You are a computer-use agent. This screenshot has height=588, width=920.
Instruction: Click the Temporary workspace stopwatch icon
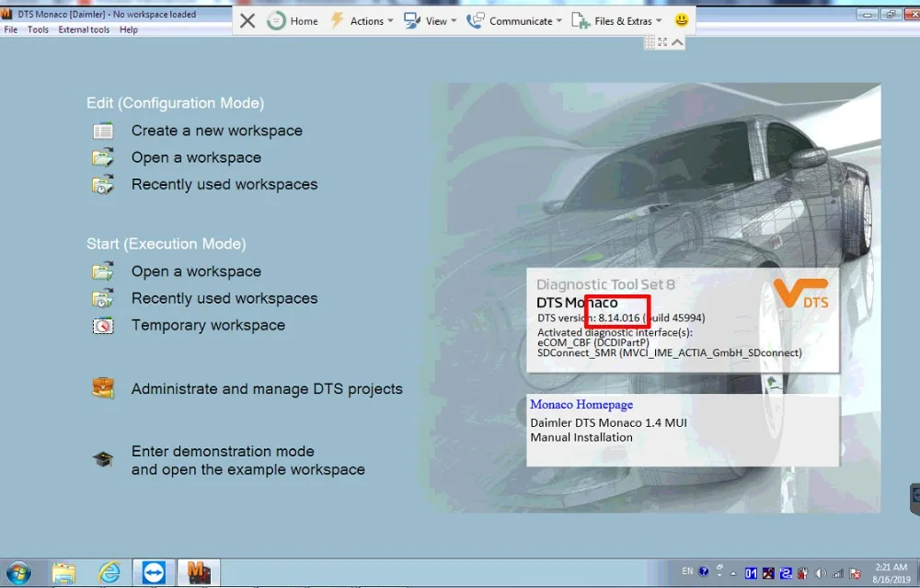click(x=103, y=325)
